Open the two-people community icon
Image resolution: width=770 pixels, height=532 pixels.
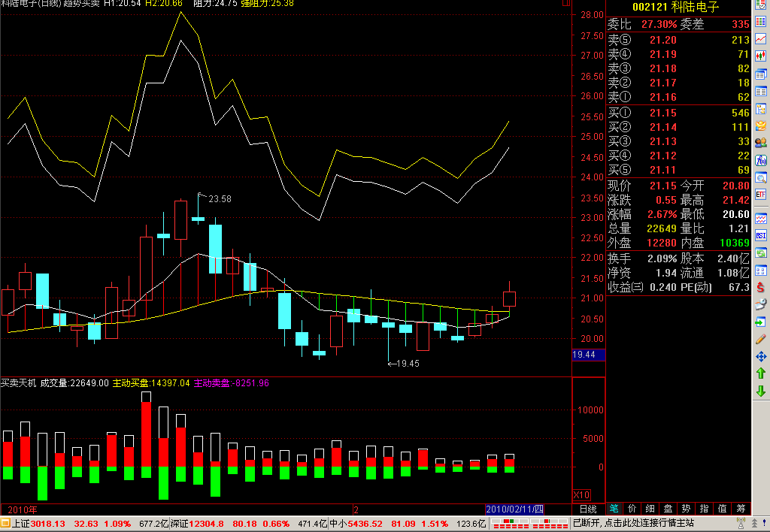pyautogui.click(x=761, y=143)
